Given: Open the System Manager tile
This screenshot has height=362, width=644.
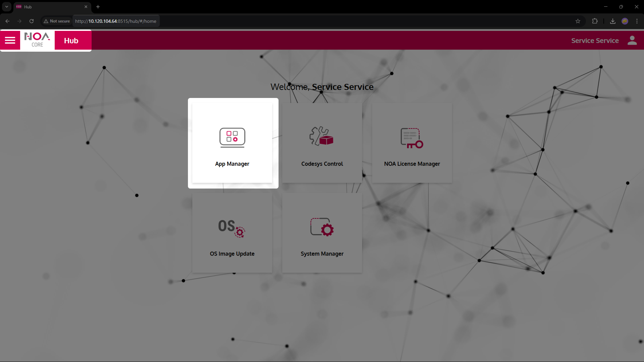Looking at the screenshot, I should (322, 233).
